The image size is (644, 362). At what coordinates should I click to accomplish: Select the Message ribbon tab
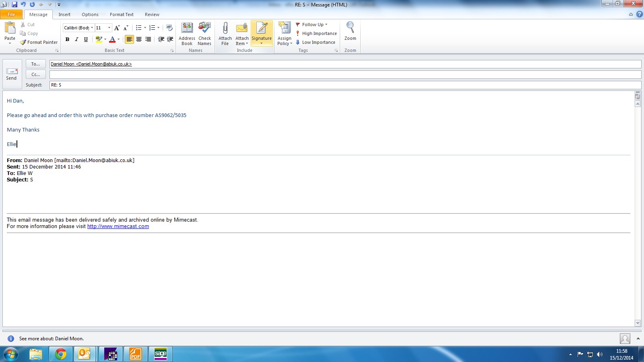tap(38, 14)
